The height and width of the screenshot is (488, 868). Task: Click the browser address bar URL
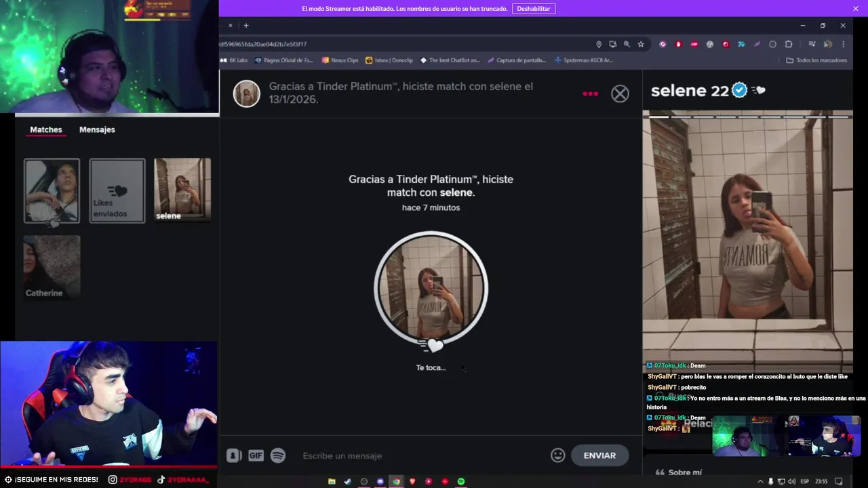click(x=263, y=44)
